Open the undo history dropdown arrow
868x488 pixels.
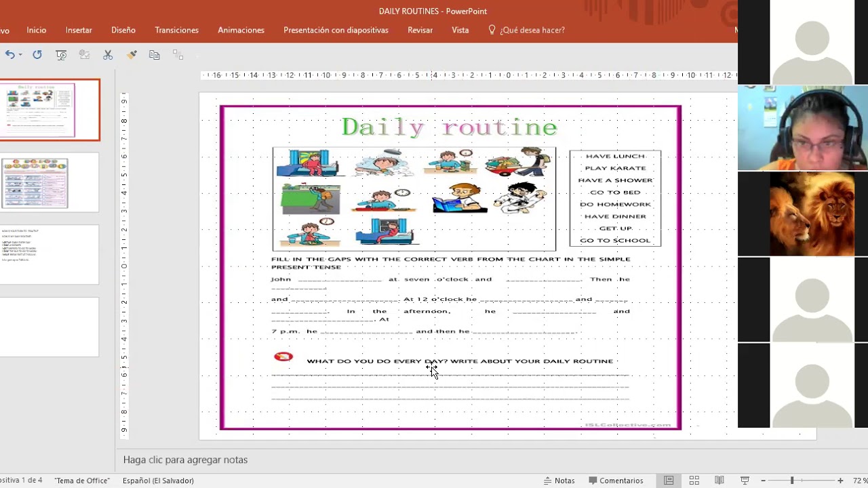[x=20, y=55]
